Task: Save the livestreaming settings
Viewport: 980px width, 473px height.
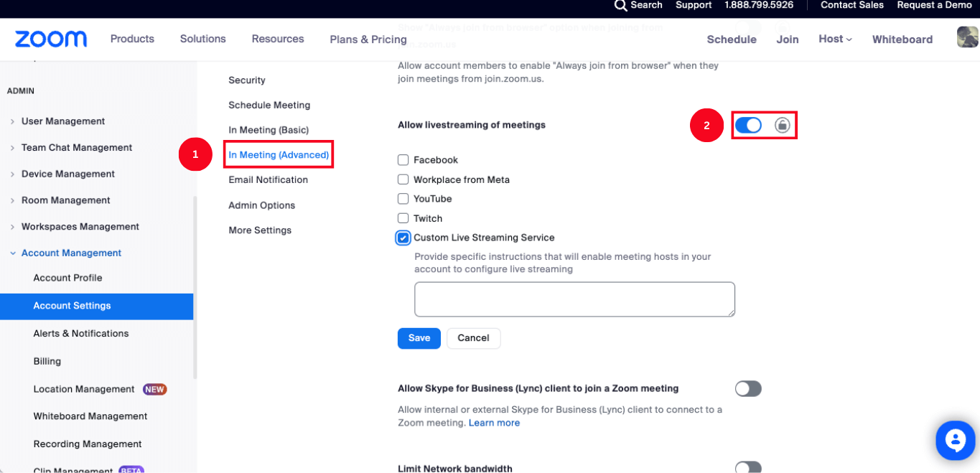Action: [419, 338]
